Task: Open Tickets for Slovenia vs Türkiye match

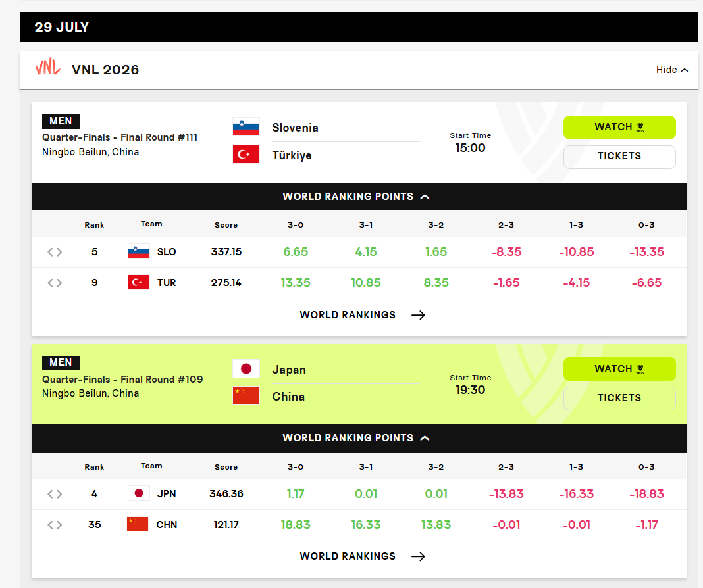Action: point(619,157)
